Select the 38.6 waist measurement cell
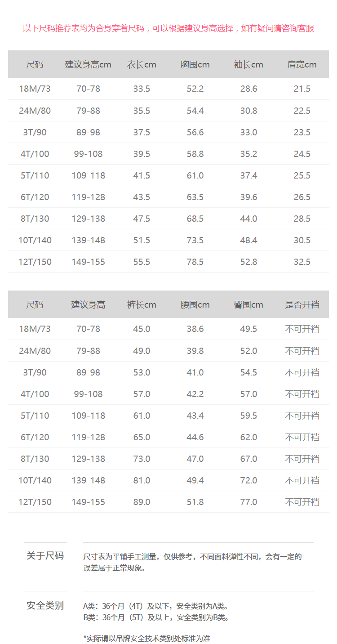The image size is (337, 644). [195, 329]
